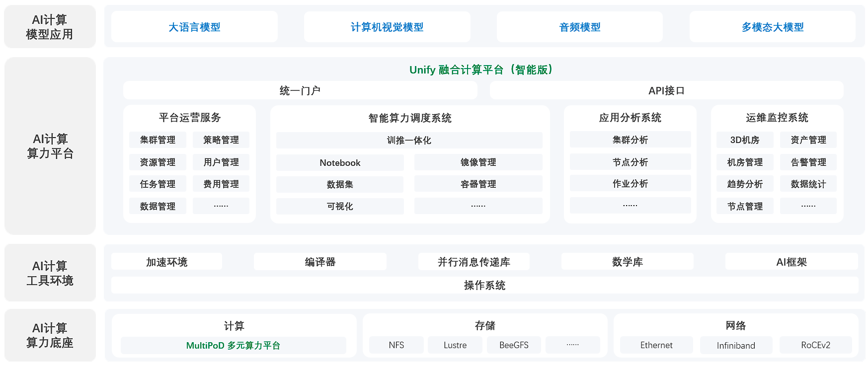Image resolution: width=868 pixels, height=367 pixels.
Task: Click the 数学库 box
Action: [x=628, y=262]
